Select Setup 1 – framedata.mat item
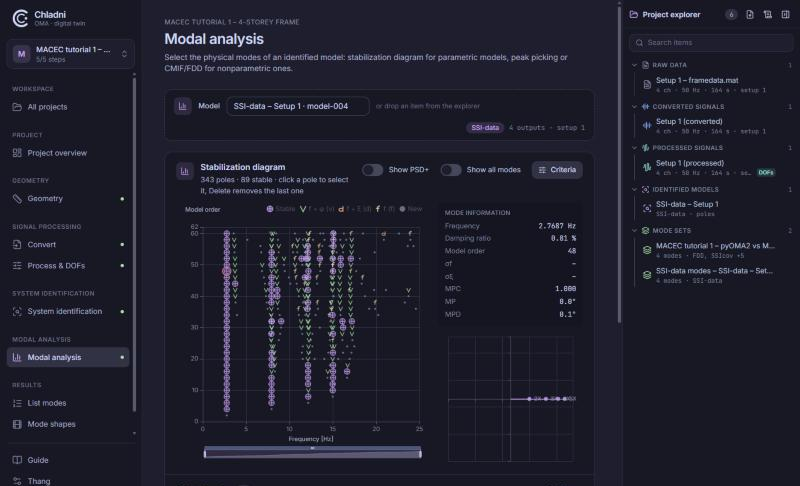 (x=714, y=85)
